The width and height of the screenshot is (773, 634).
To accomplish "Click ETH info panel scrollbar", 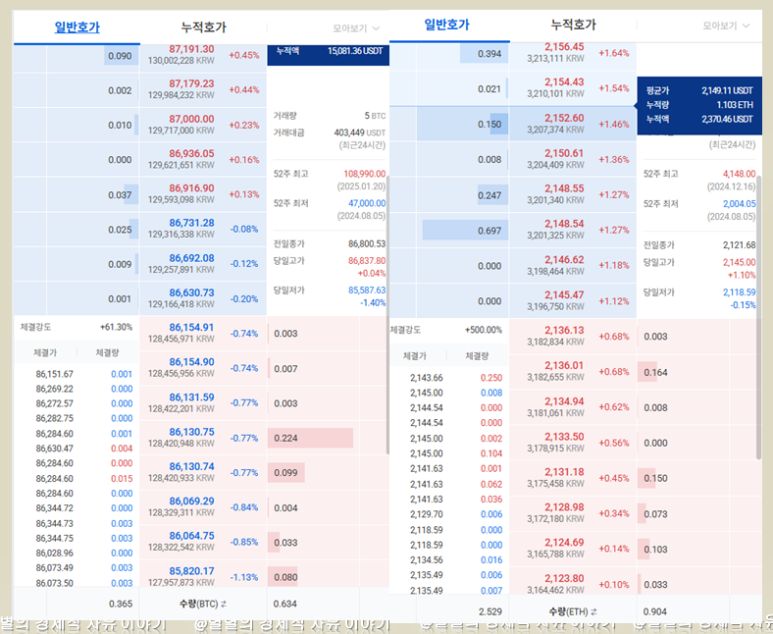I will coord(758,317).
